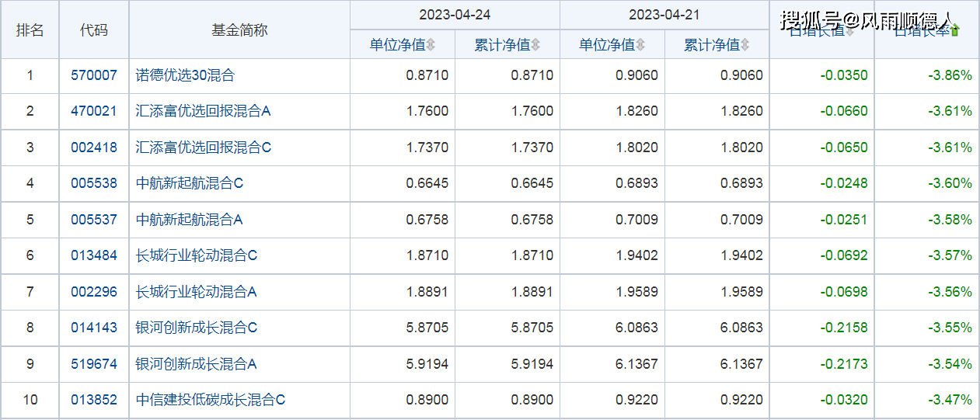This screenshot has height=420, width=980.
Task: Click the 排名 column header
Action: pyautogui.click(x=30, y=30)
